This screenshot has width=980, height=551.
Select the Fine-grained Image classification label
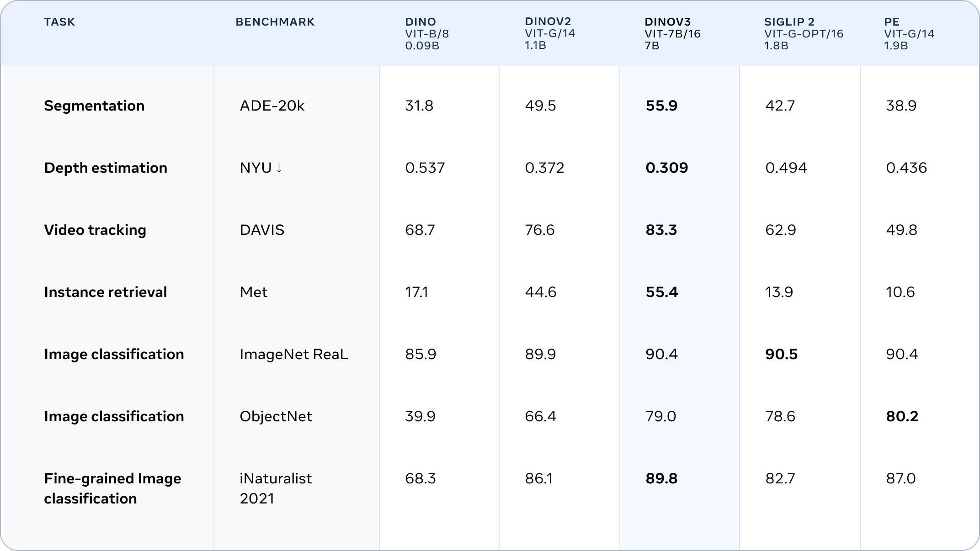pyautogui.click(x=112, y=488)
